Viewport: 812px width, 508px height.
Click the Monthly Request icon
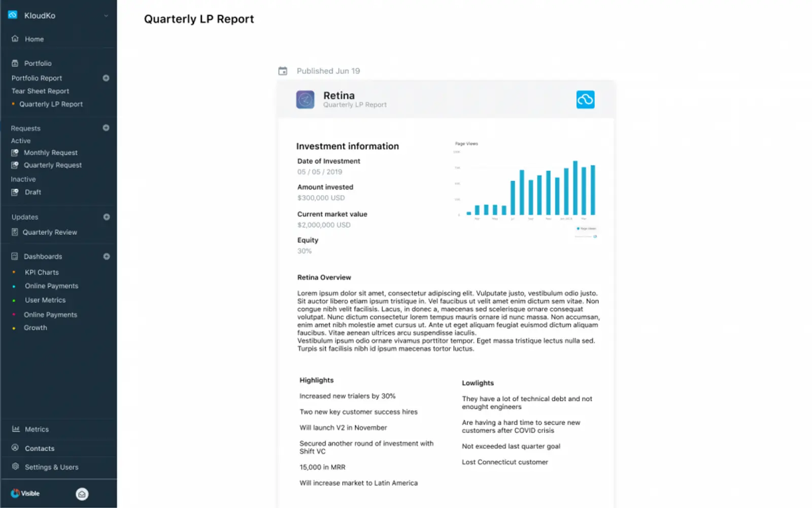point(15,152)
